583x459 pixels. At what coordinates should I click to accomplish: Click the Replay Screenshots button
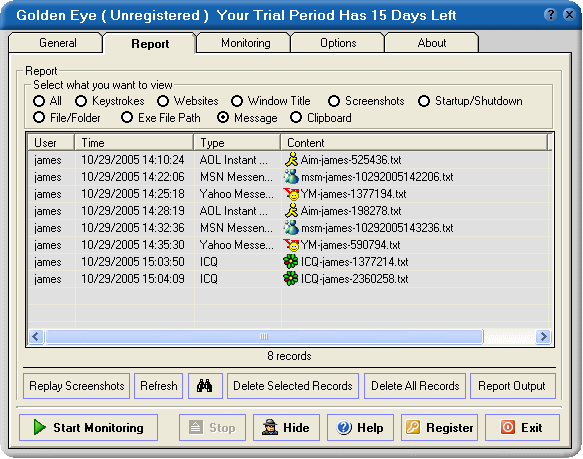77,386
